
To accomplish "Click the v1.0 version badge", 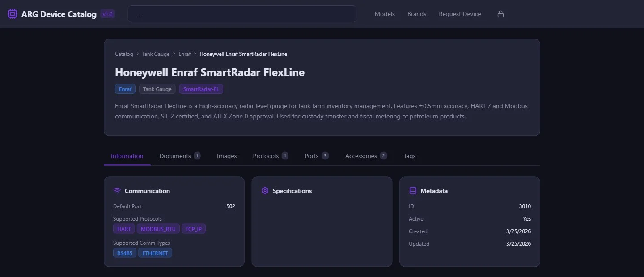I will coord(108,14).
